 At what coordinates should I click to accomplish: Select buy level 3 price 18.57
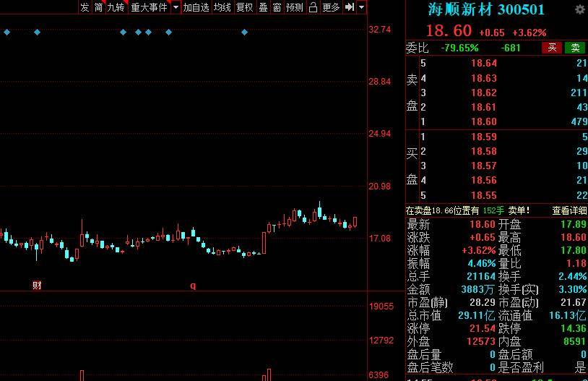tap(484, 166)
